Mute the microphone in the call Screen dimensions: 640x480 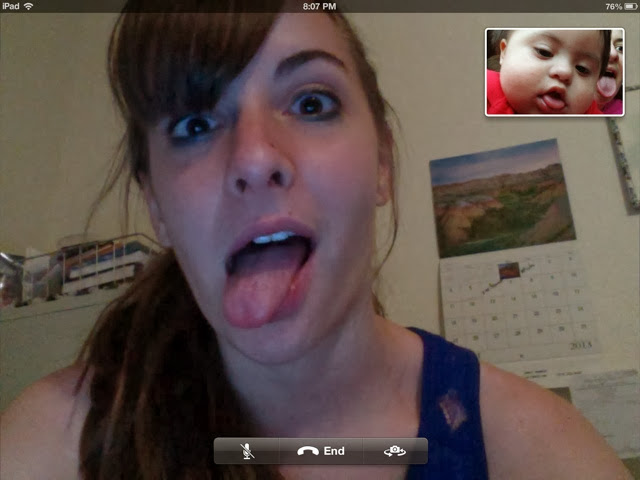[247, 451]
